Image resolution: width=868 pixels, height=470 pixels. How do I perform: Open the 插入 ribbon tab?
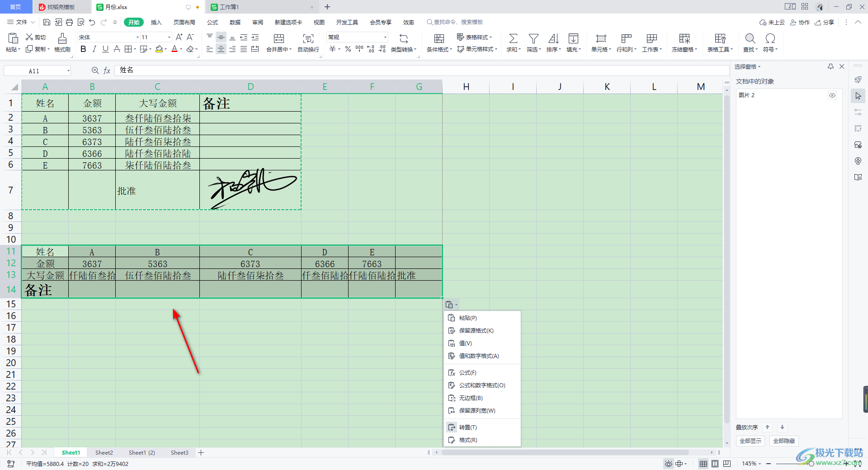click(x=156, y=22)
